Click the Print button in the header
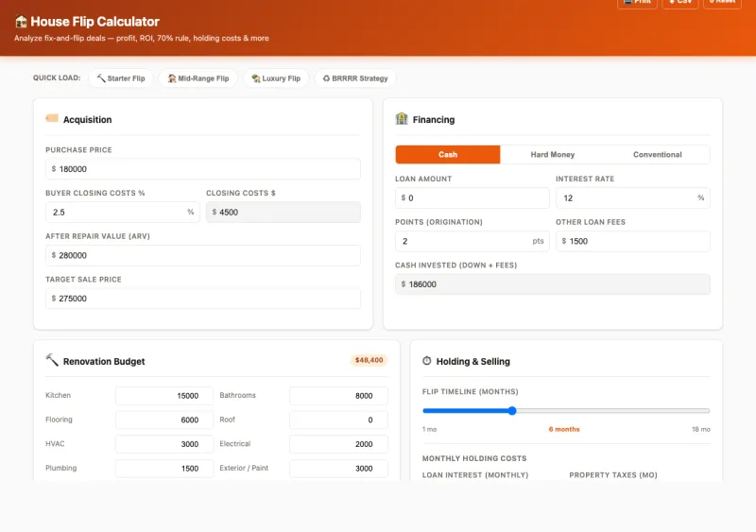This screenshot has width=756, height=532. click(x=637, y=3)
